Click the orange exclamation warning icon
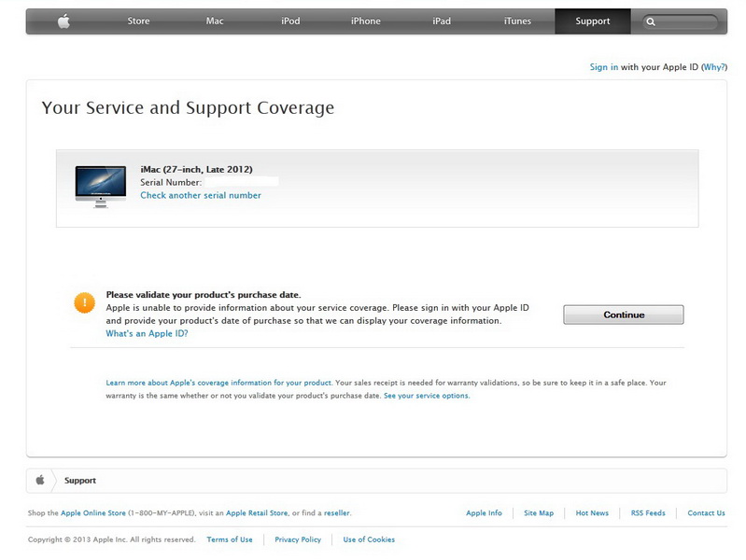Screen dimensions: 746x560 point(85,302)
